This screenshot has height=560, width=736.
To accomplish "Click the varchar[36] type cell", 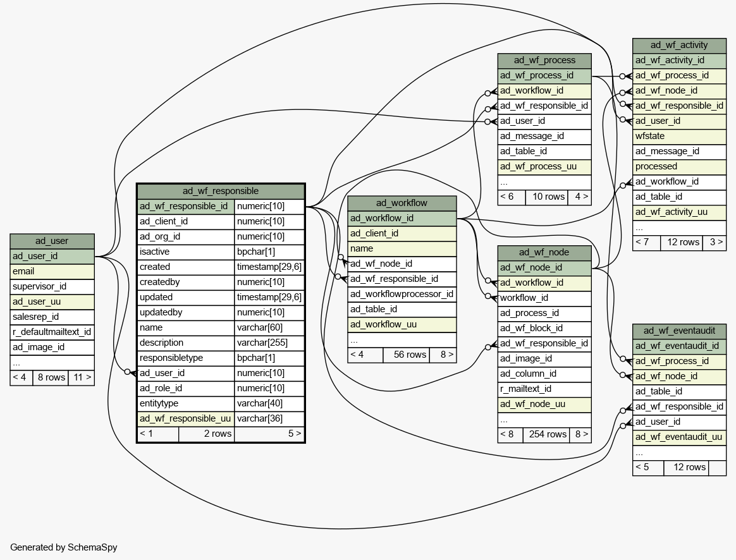I will click(x=269, y=419).
